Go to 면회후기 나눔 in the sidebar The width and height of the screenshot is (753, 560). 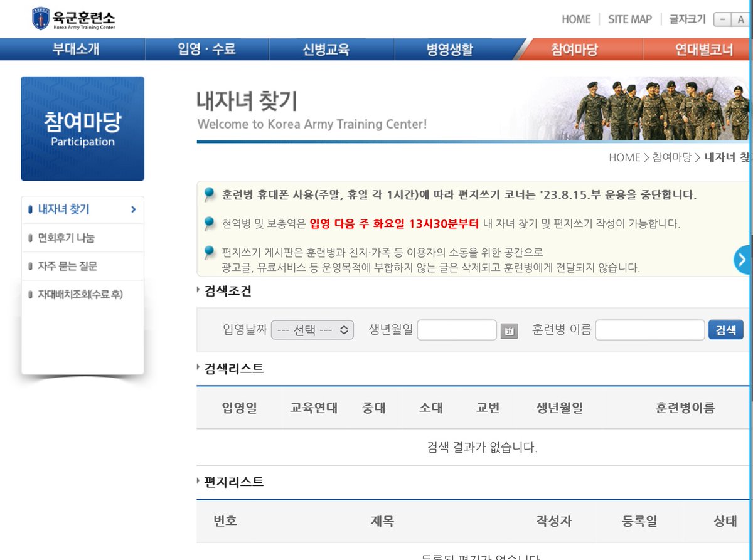click(68, 238)
